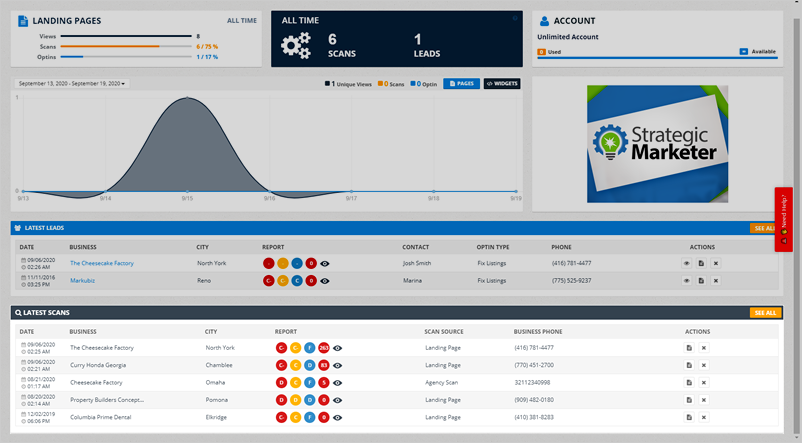
Task: Click the Scans orange progress bar
Action: click(110, 46)
